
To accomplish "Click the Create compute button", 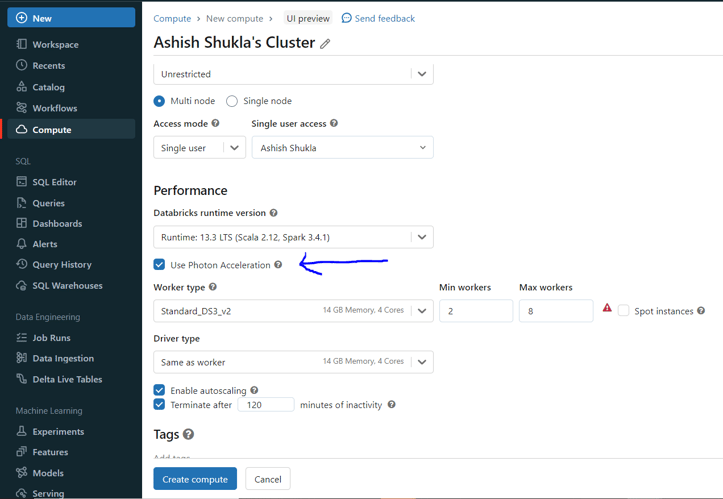I will [x=195, y=479].
